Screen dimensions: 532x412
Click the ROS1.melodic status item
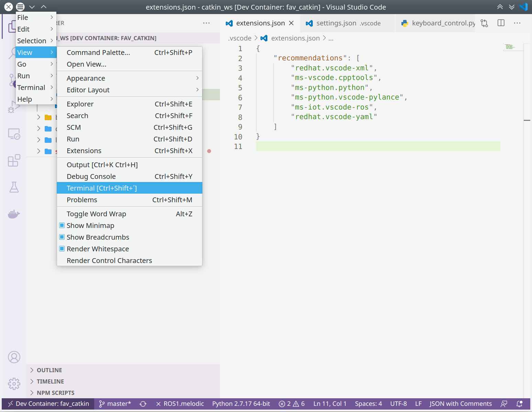(180, 404)
